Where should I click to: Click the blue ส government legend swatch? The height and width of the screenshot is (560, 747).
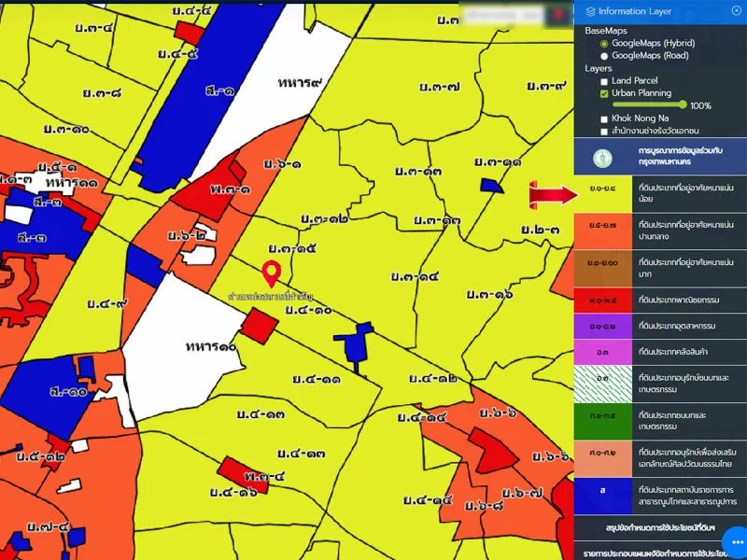point(602,490)
